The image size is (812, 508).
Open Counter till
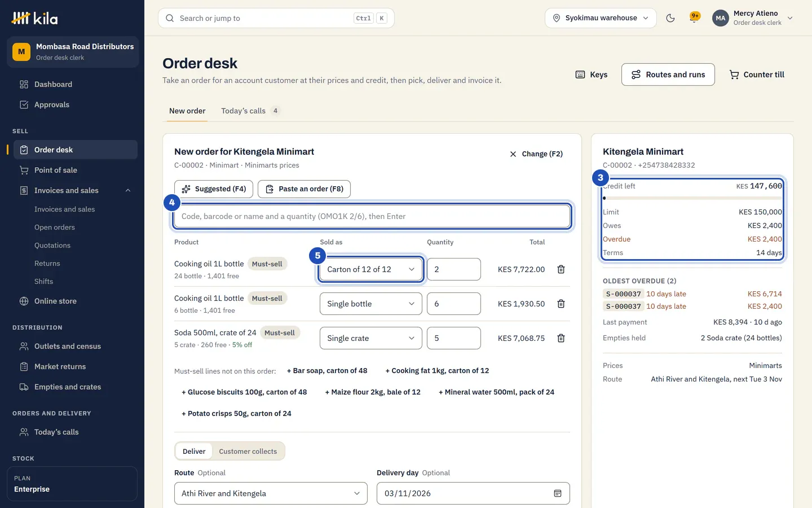[757, 75]
